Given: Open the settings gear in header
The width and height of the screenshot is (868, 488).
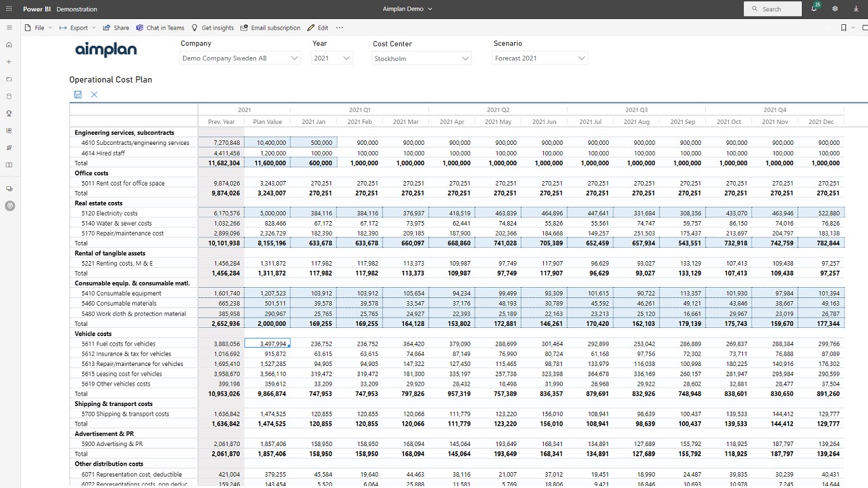Looking at the screenshot, I should (x=835, y=9).
